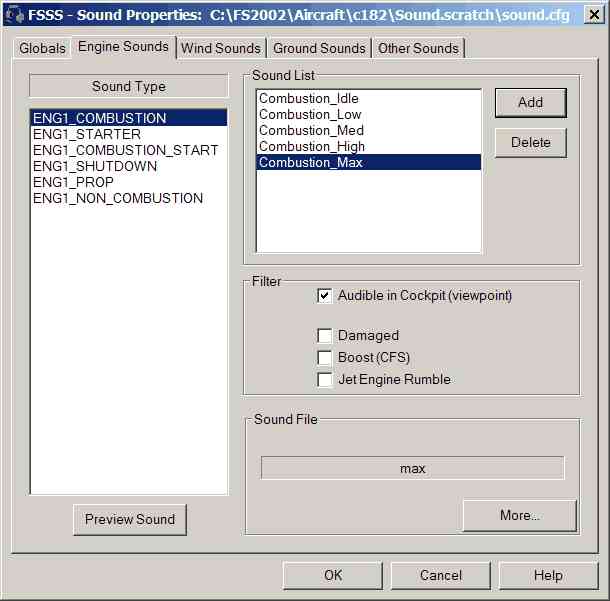This screenshot has width=610, height=601.
Task: Switch to the Globals tab
Action: (42, 48)
